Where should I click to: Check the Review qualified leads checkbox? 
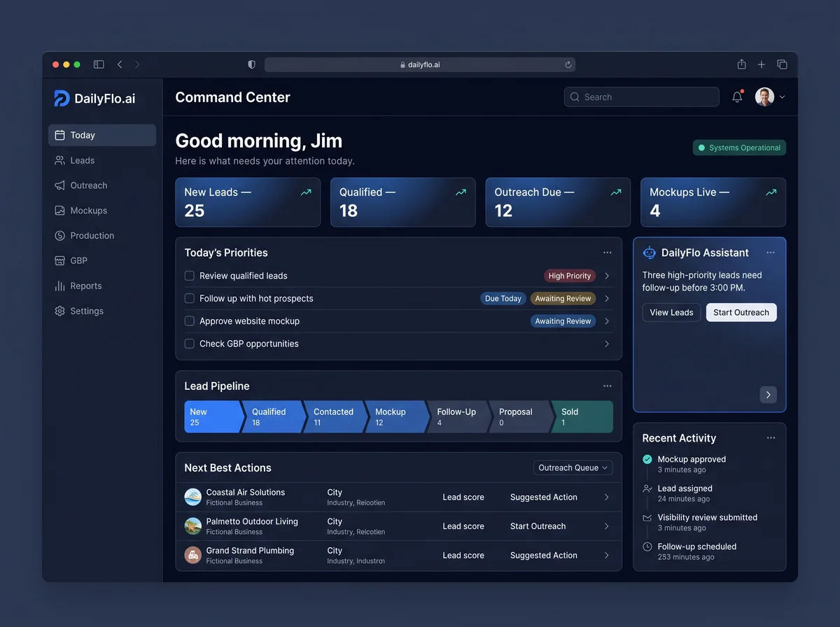tap(189, 276)
